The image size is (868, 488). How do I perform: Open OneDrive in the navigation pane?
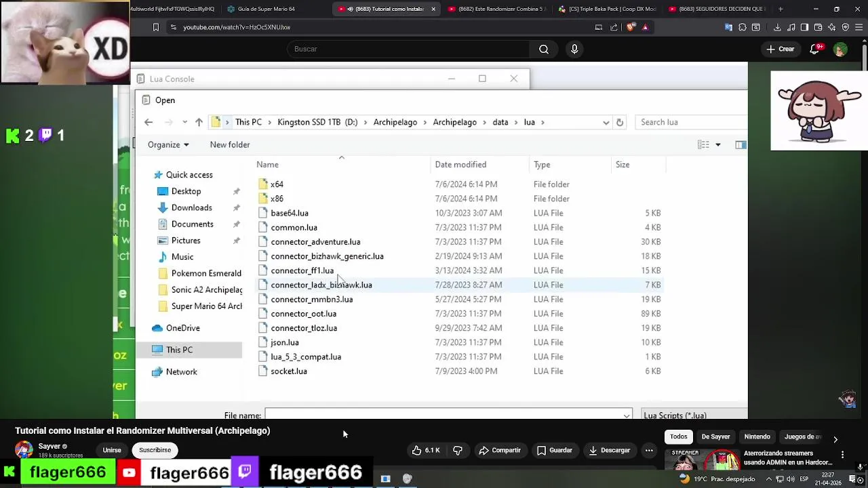[182, 328]
